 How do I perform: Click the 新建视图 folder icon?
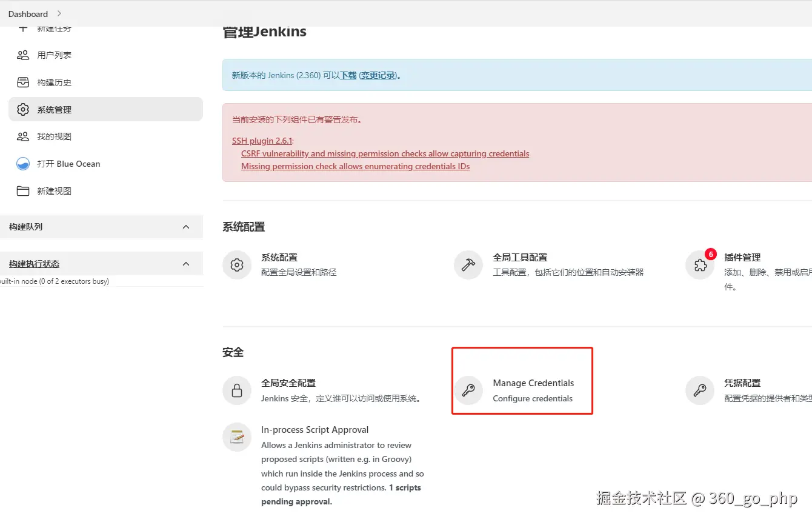[23, 191]
